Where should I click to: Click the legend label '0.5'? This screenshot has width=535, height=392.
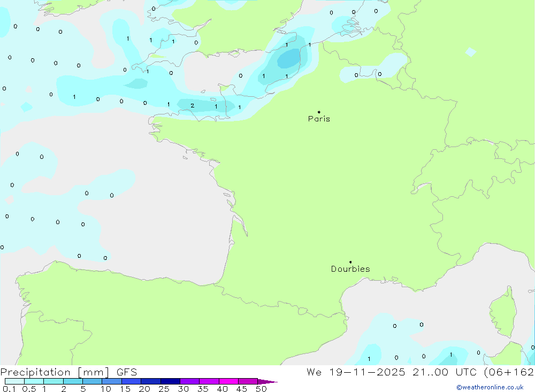click(29, 389)
